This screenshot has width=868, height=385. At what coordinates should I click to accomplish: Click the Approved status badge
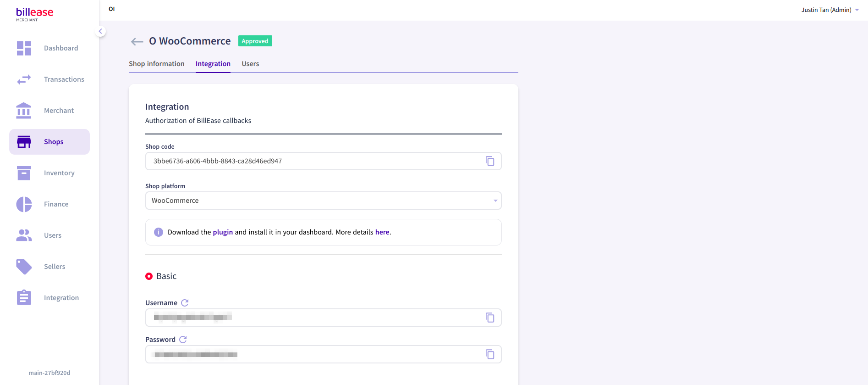255,41
